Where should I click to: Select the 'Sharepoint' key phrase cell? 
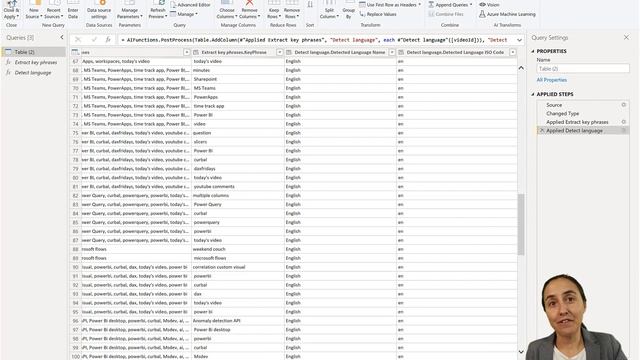tap(238, 79)
